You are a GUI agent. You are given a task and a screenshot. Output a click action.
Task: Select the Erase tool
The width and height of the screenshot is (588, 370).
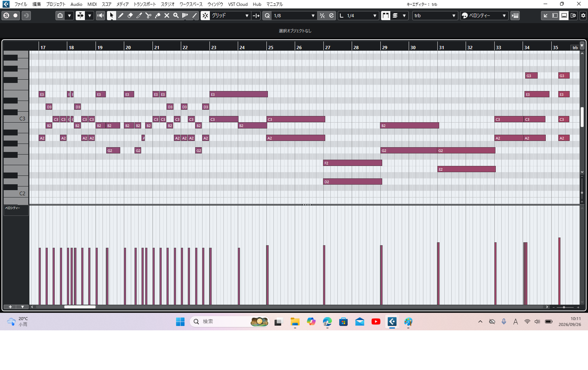point(130,15)
